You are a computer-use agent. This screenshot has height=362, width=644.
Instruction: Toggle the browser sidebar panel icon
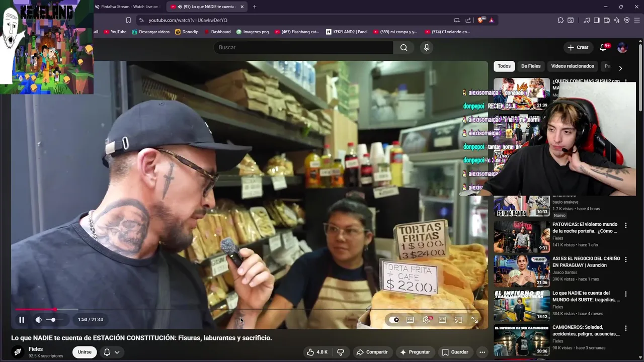(x=597, y=20)
